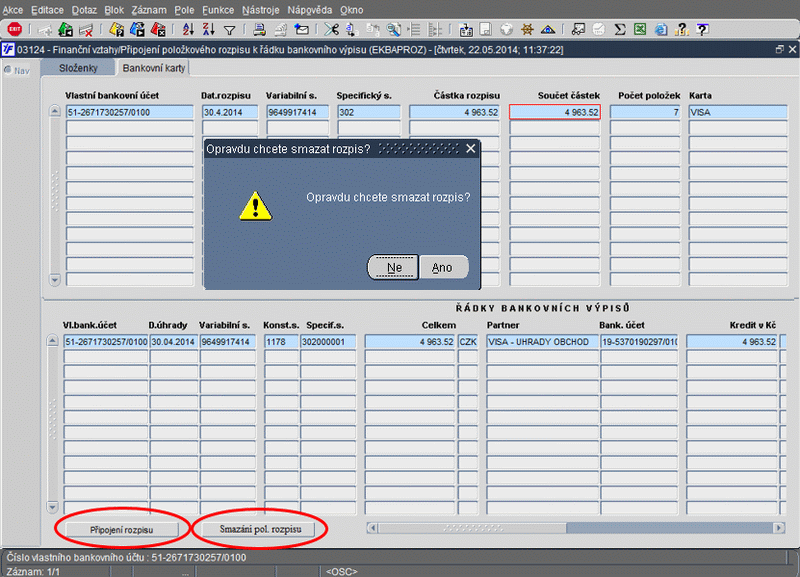Click down arrow of lower block scrollbar
The image size is (800, 577).
[x=53, y=507]
